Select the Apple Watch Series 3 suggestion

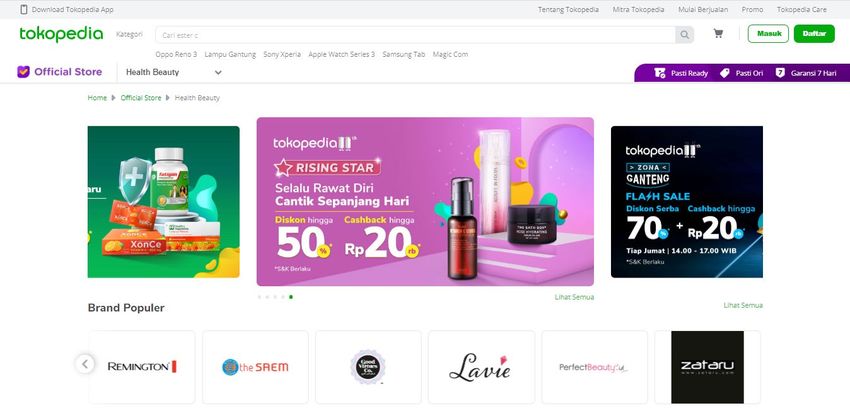pyautogui.click(x=342, y=54)
